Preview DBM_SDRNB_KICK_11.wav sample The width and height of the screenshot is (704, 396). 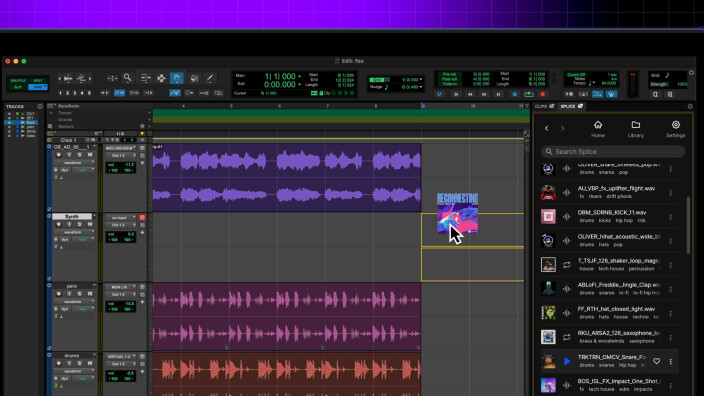(567, 216)
